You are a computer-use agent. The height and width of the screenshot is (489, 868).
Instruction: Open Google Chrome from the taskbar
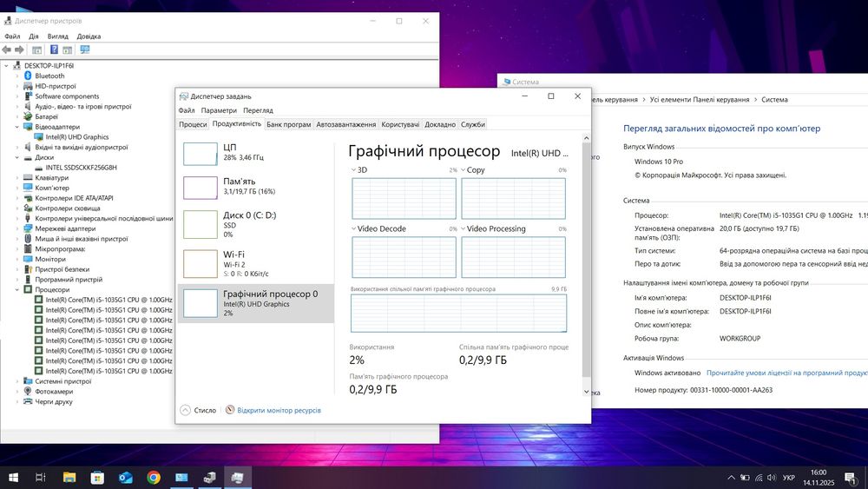pyautogui.click(x=154, y=478)
